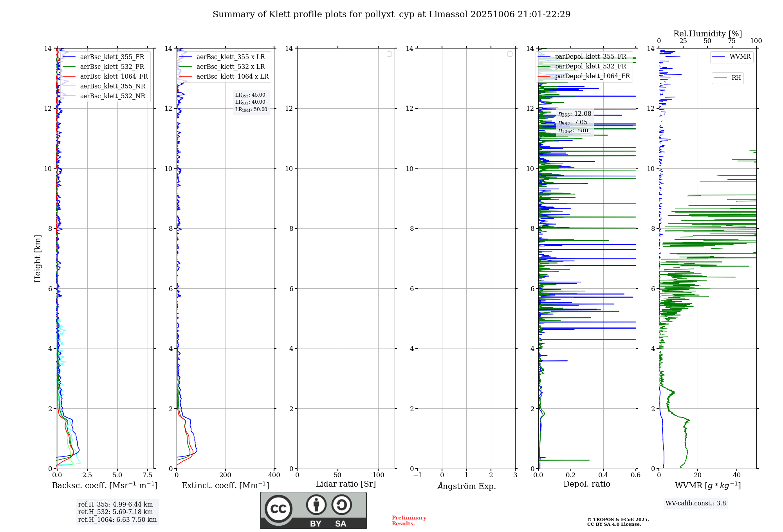This screenshot has height=532, width=783.
Task: Click the aerBsc_klett_532 x LR legend entry
Action: (x=230, y=67)
